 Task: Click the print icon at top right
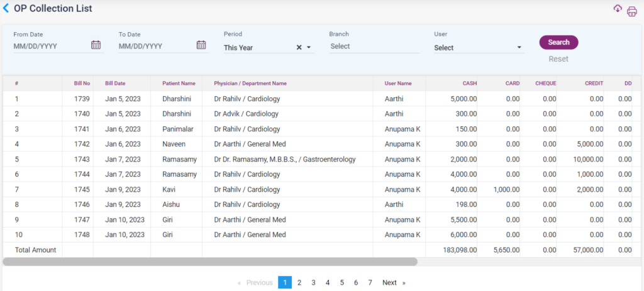coord(631,11)
